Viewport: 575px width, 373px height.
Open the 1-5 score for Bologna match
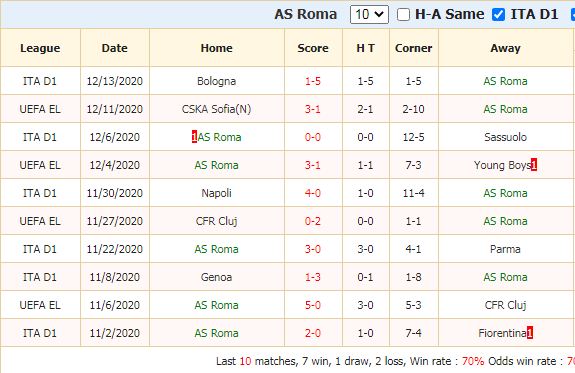point(313,81)
